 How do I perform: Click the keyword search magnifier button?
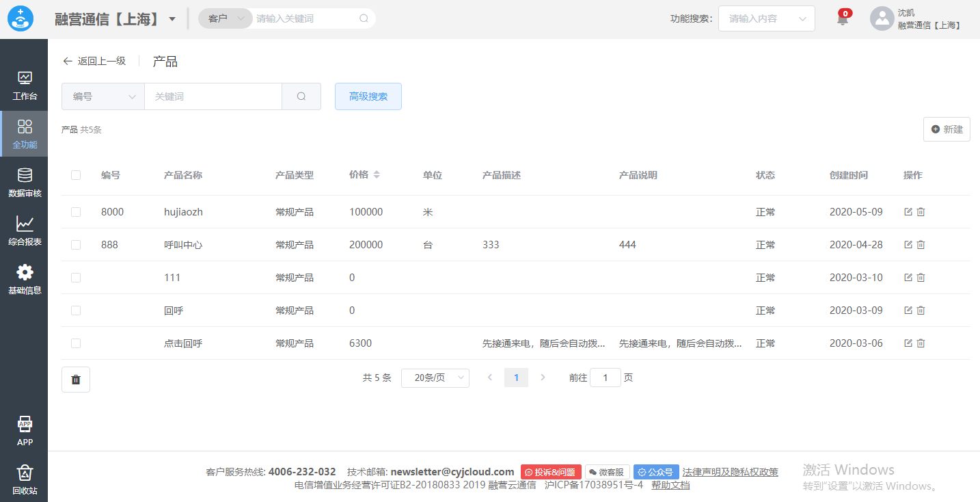point(301,96)
